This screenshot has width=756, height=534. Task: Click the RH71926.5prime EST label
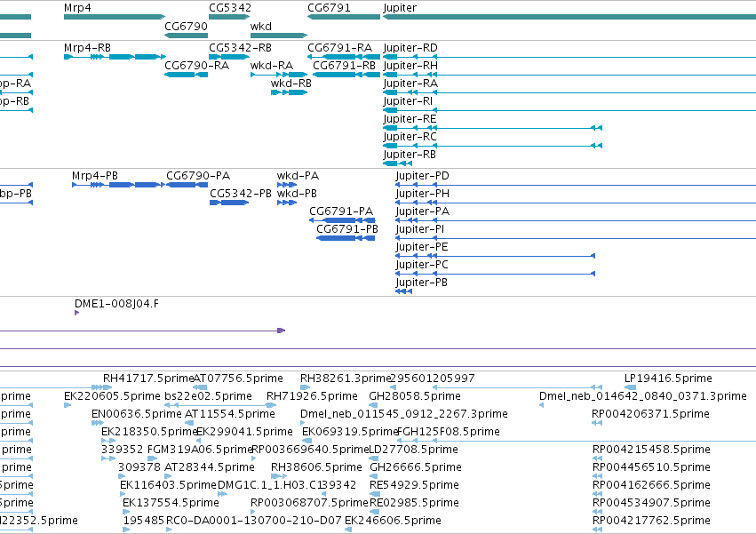coord(312,396)
